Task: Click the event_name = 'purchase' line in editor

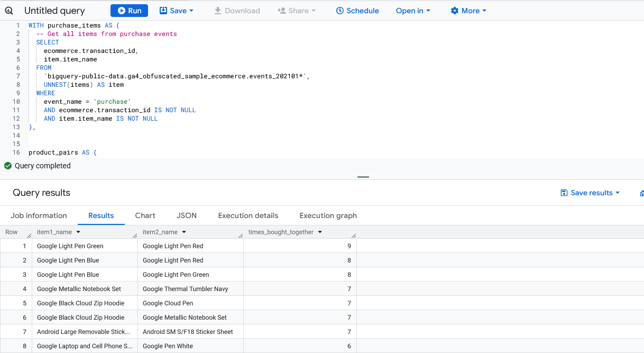Action: click(87, 102)
